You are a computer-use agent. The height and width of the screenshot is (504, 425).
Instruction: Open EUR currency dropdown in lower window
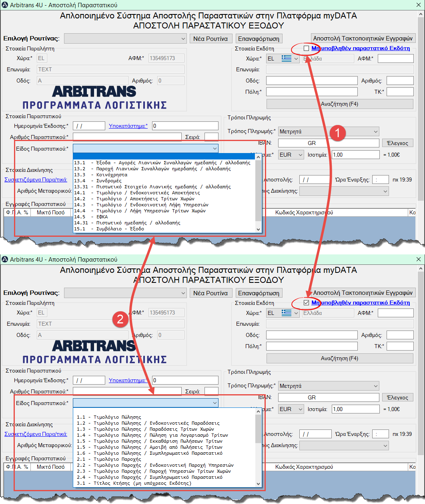(291, 409)
